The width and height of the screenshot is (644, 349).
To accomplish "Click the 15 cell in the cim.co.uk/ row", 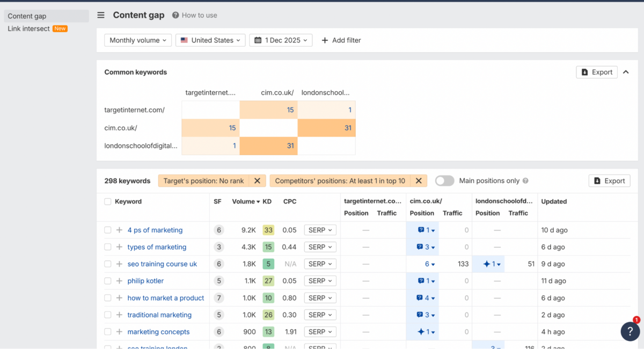I will coord(210,128).
